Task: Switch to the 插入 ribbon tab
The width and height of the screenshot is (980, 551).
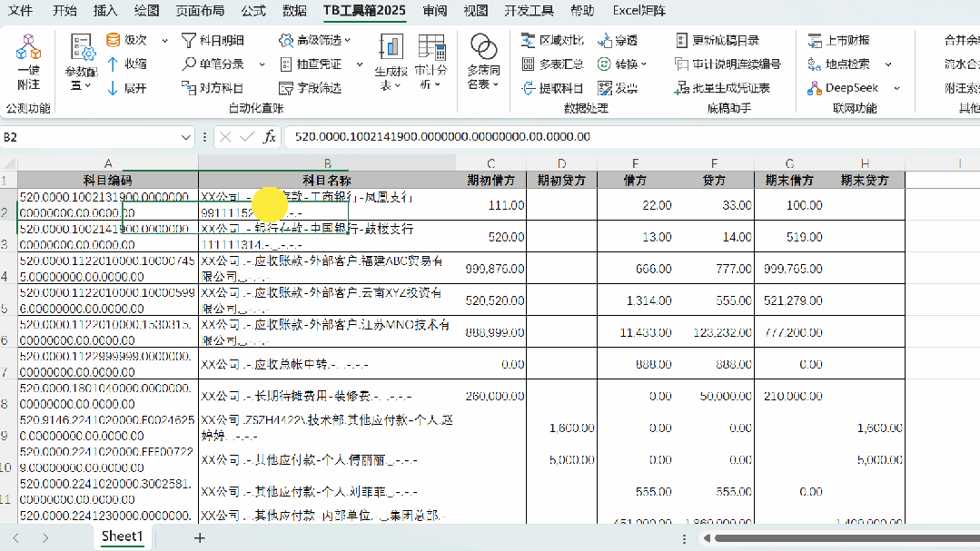Action: pos(105,11)
